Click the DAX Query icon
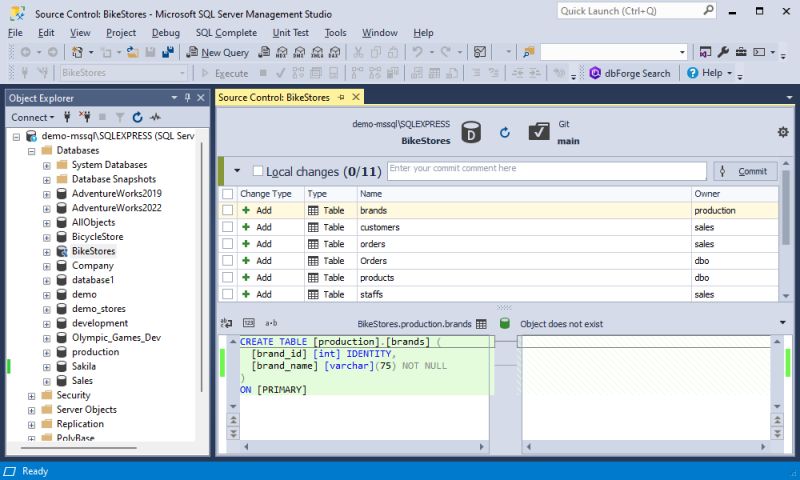Screen dimensions: 800x480 [335, 52]
